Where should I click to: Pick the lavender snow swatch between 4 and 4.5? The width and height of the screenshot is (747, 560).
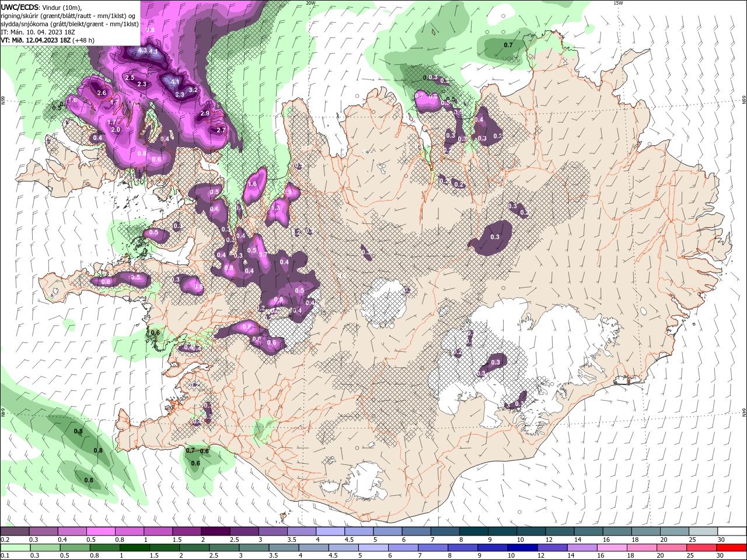coord(329,531)
